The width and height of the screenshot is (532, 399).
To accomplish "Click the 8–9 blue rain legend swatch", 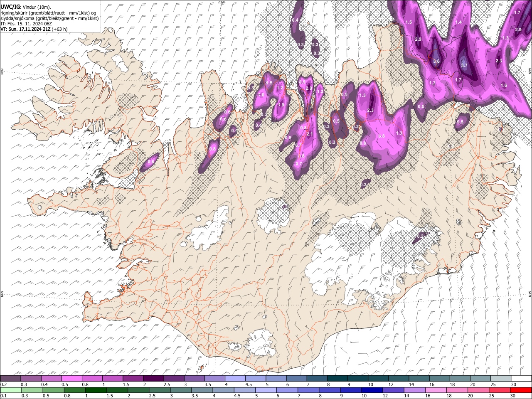I will [x=330, y=390].
